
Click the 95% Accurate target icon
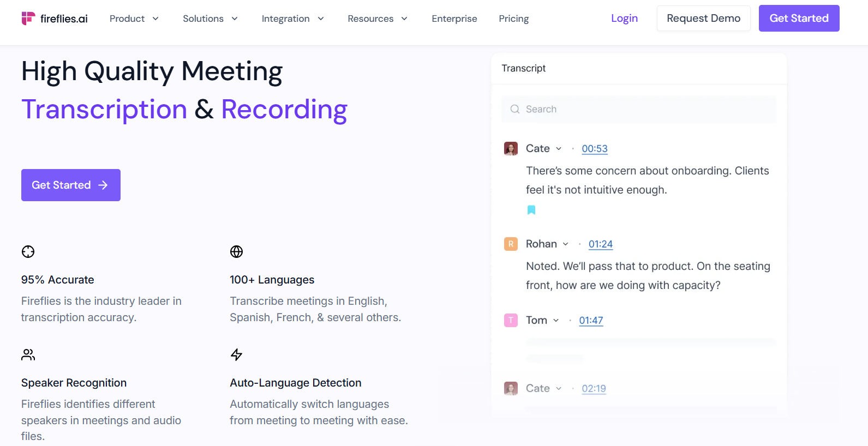(28, 251)
